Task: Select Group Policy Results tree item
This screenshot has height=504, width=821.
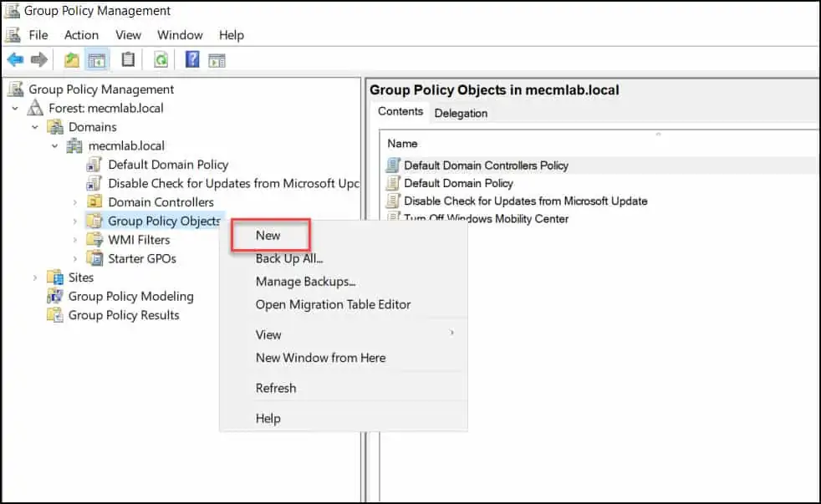Action: 124,315
